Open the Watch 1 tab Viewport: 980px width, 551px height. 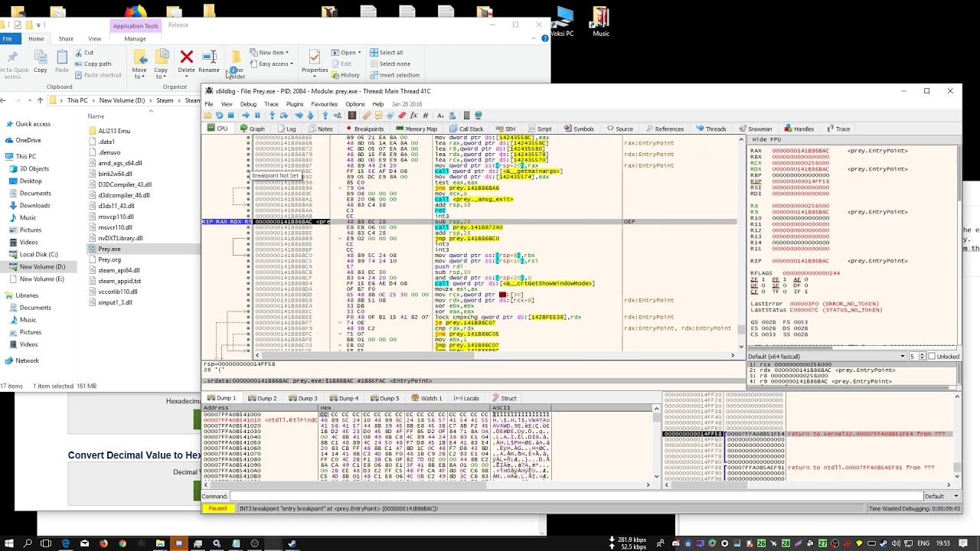click(x=427, y=398)
